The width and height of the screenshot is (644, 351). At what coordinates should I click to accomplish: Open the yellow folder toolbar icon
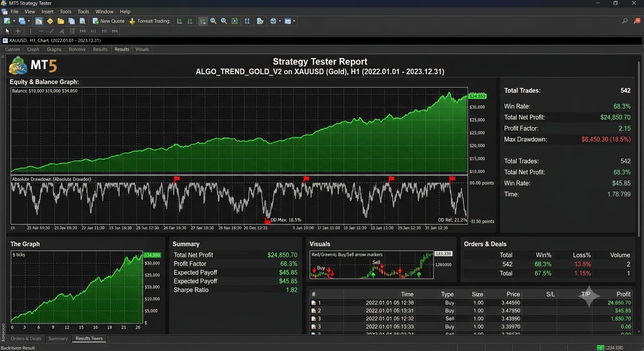60,21
